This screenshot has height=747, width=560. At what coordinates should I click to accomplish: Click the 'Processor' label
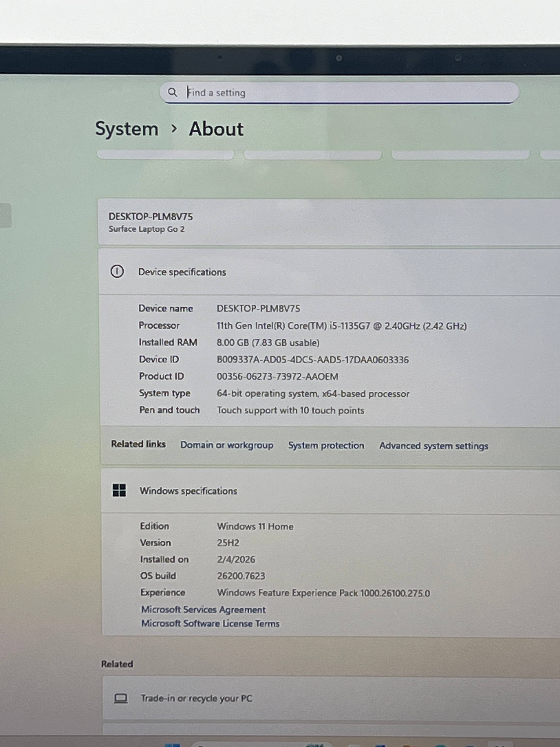tap(159, 326)
